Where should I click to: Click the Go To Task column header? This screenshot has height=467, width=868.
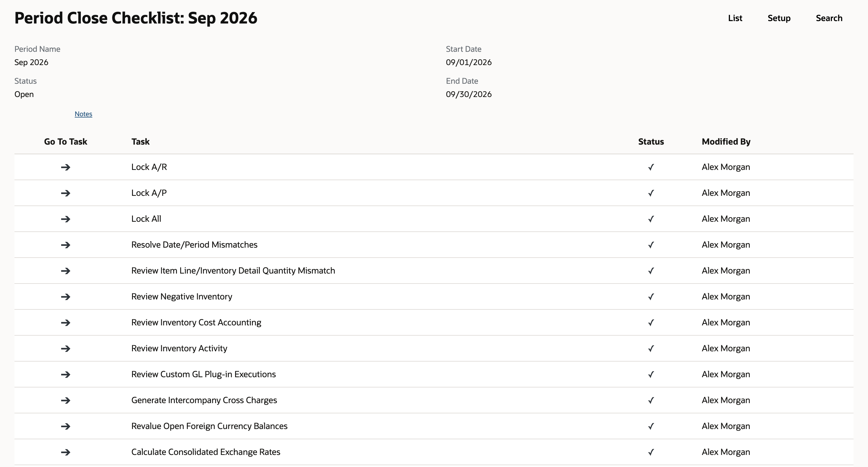pyautogui.click(x=65, y=142)
